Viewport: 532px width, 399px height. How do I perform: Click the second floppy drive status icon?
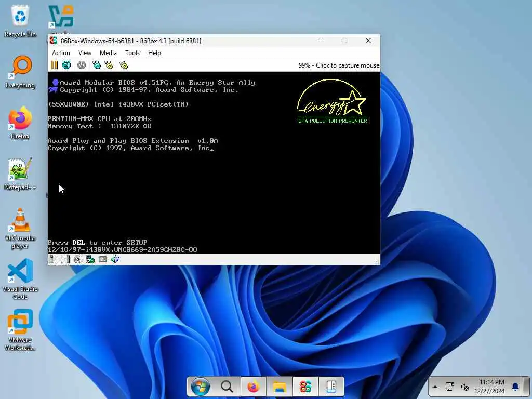65,260
